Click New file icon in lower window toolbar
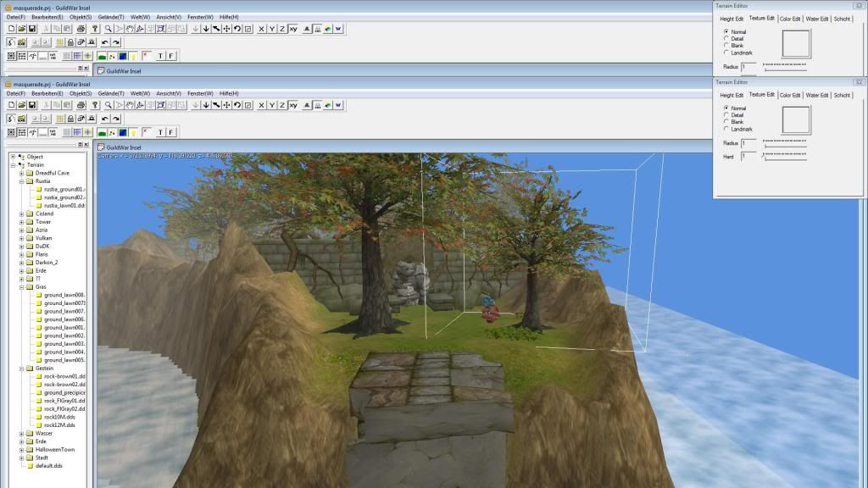Image resolution: width=868 pixels, height=488 pixels. pos(11,105)
